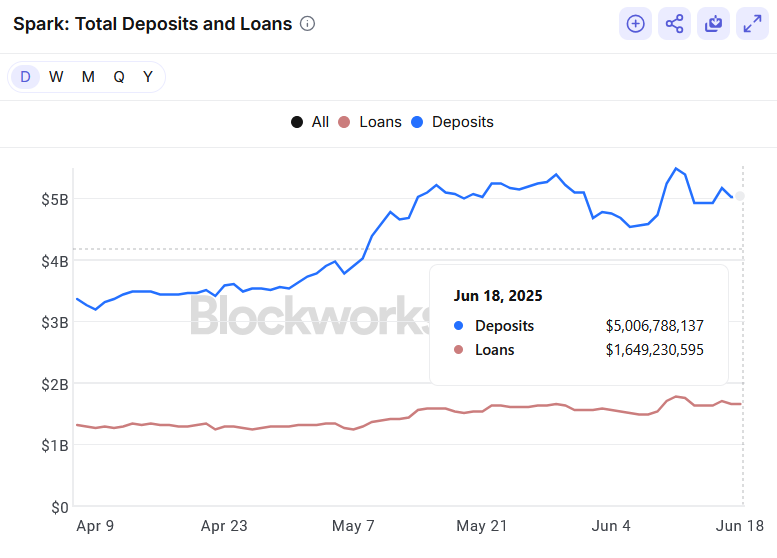The image size is (777, 558).
Task: Click the May 21 axis label
Action: (x=482, y=526)
